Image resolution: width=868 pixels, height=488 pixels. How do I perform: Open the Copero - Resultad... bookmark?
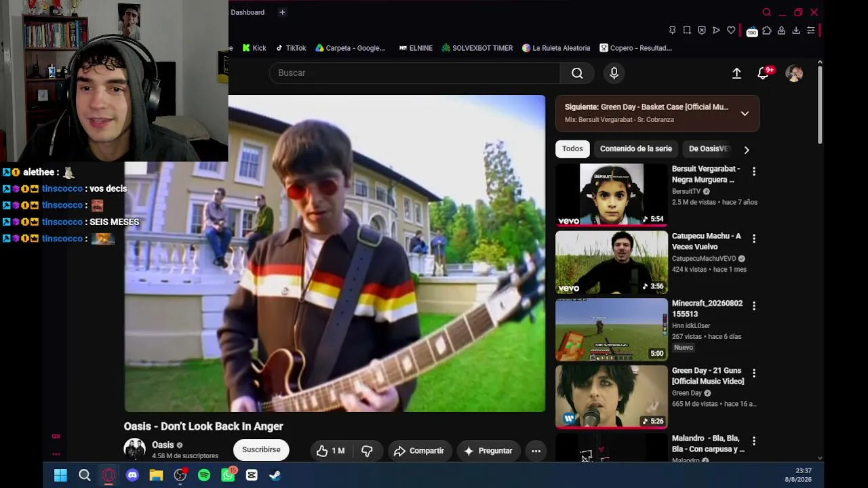tap(635, 48)
